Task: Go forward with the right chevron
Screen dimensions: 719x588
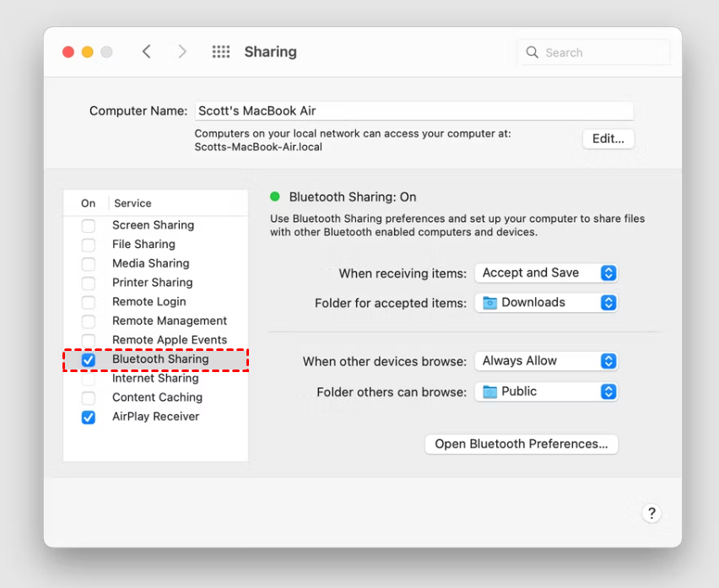Action: point(182,51)
